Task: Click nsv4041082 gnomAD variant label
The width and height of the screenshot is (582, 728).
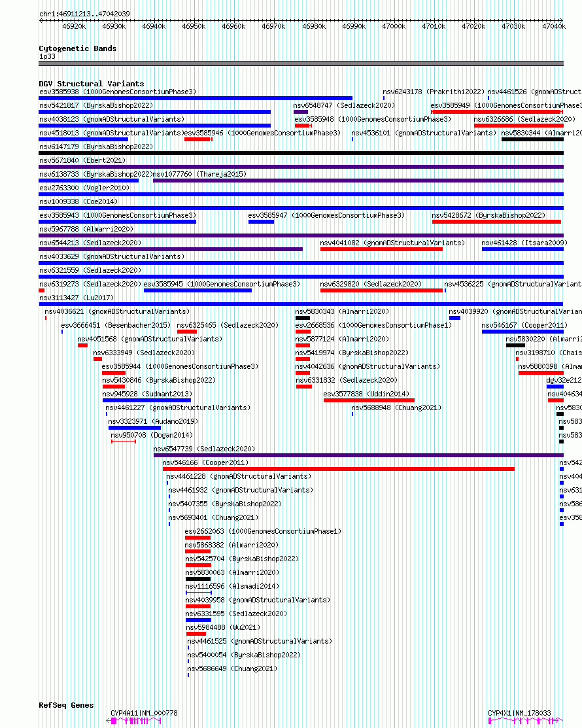Action: click(x=392, y=243)
